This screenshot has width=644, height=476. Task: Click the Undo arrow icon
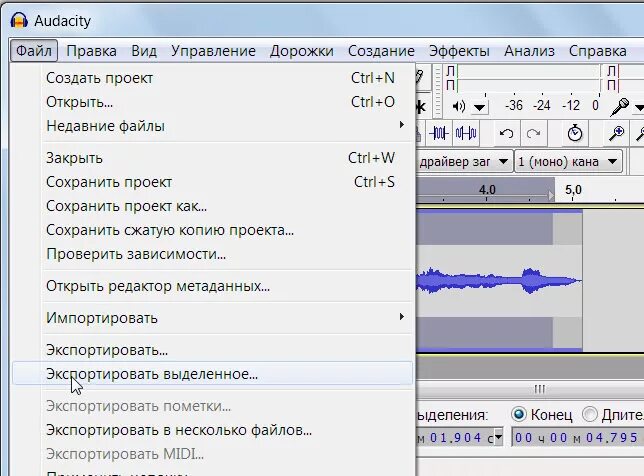506,133
